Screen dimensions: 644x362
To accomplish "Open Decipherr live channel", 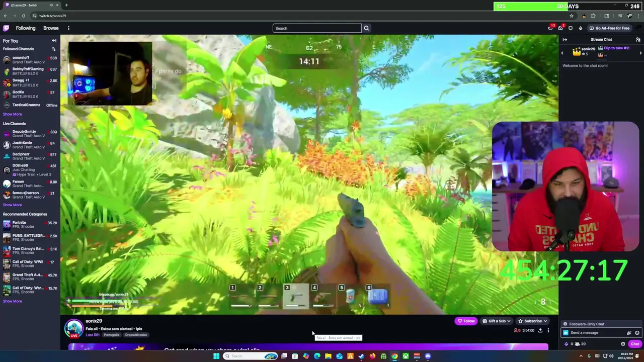I will tap(30, 156).
